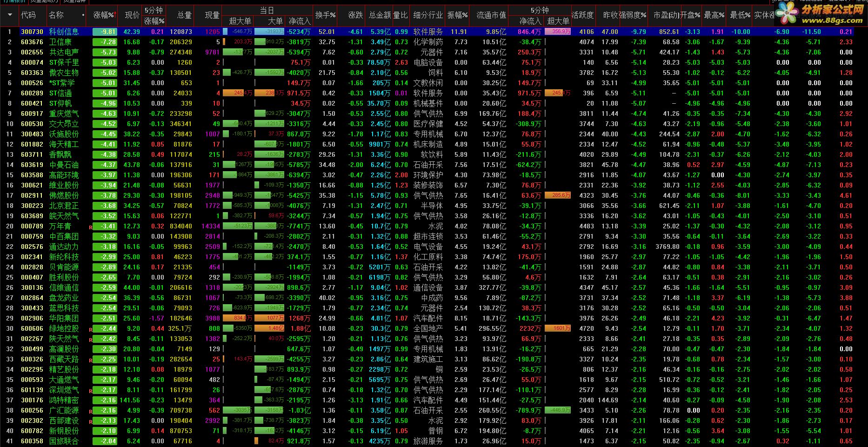
Task: Select stock name 华阳集团
Action: (64, 318)
